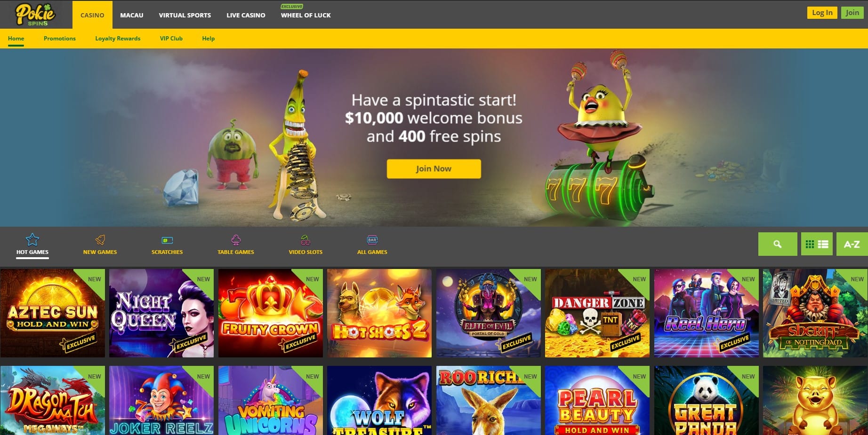Switch to the Macau tab
Viewport: 868px width, 435px height.
[x=132, y=15]
